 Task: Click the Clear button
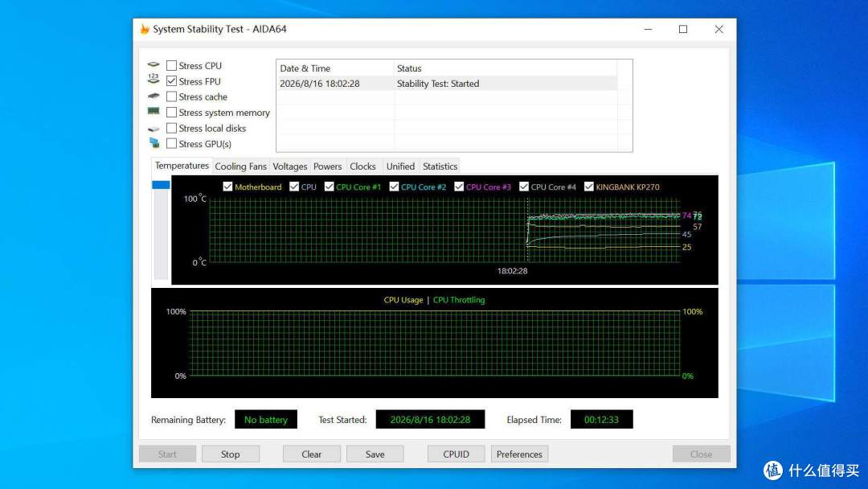312,454
